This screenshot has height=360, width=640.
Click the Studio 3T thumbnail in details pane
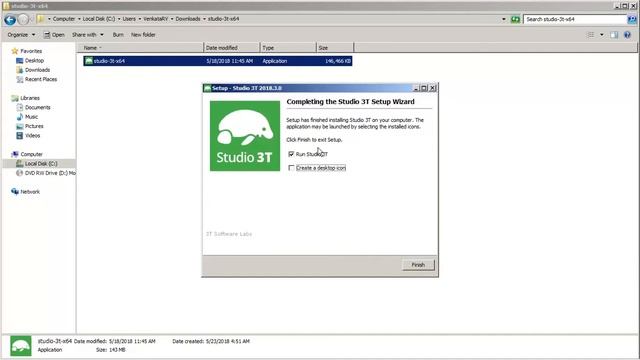21,346
